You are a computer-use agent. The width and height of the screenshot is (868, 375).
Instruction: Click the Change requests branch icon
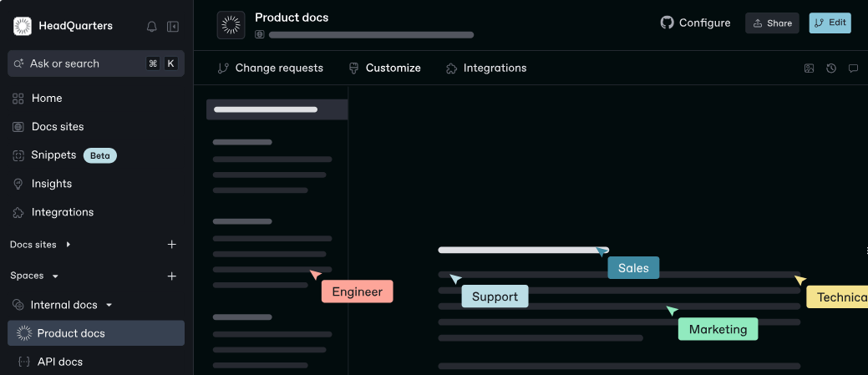tap(223, 68)
